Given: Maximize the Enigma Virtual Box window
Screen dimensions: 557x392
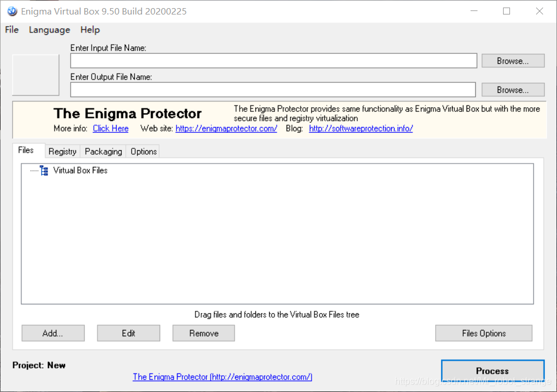Looking at the screenshot, I should 507,12.
